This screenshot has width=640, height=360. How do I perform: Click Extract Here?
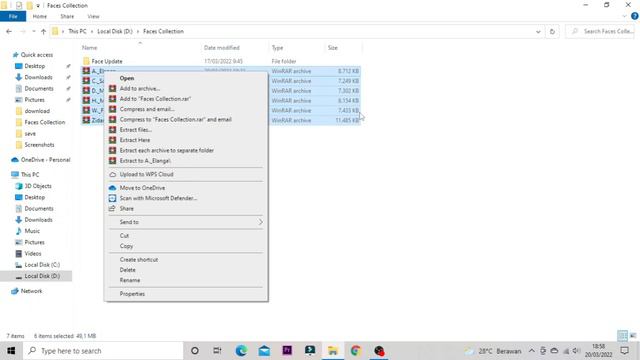(135, 140)
